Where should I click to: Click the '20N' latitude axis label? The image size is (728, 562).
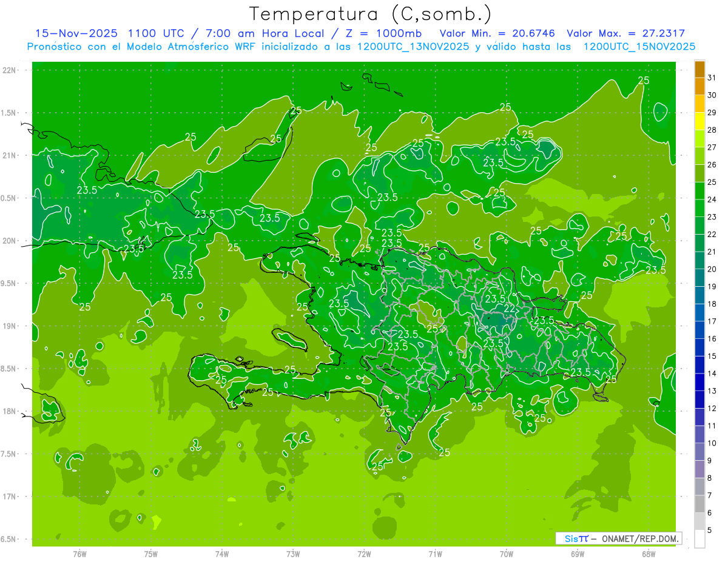10,241
